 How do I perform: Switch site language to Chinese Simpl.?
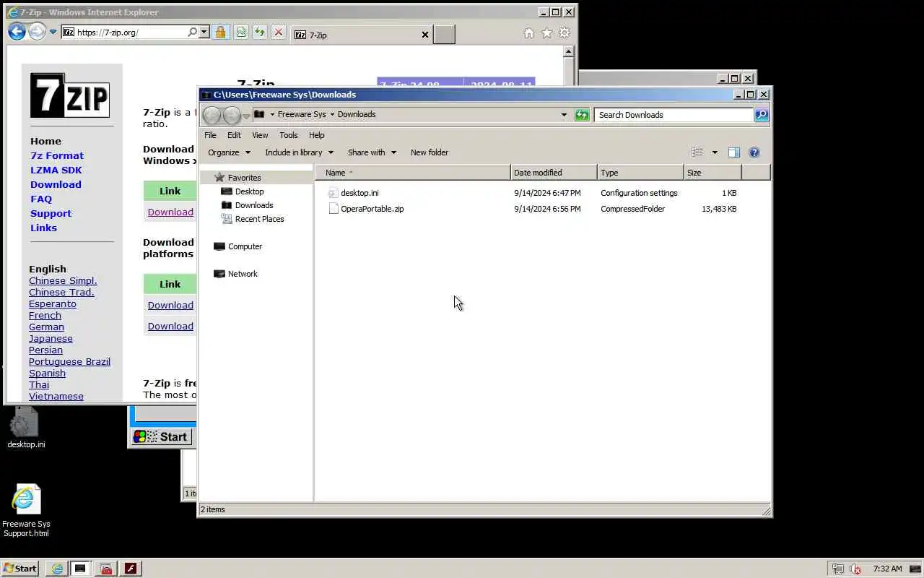(63, 280)
